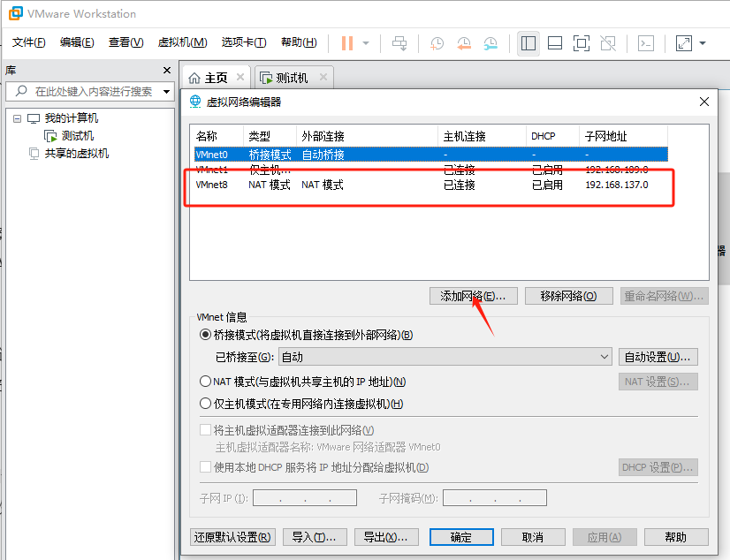
Task: Close the 主页 tab
Action: (x=240, y=77)
